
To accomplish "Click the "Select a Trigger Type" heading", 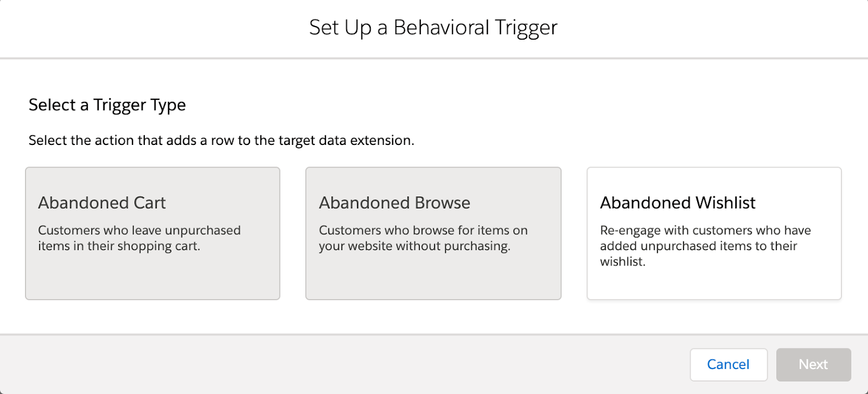I will pos(107,105).
